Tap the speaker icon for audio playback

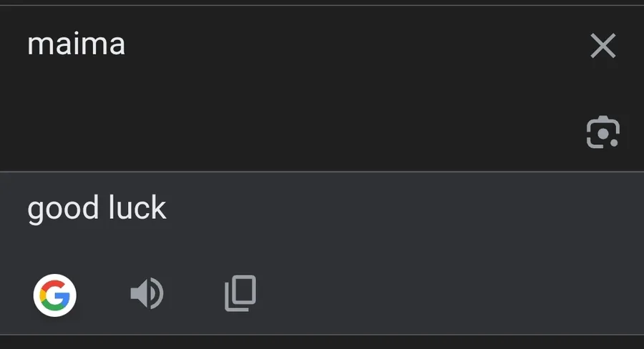pos(147,293)
